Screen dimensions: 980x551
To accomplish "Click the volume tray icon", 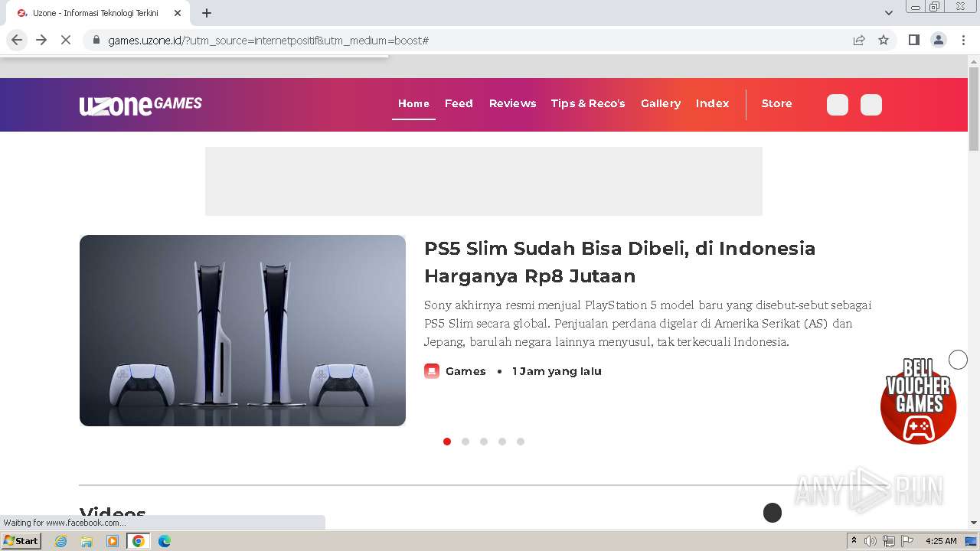I will tap(871, 541).
